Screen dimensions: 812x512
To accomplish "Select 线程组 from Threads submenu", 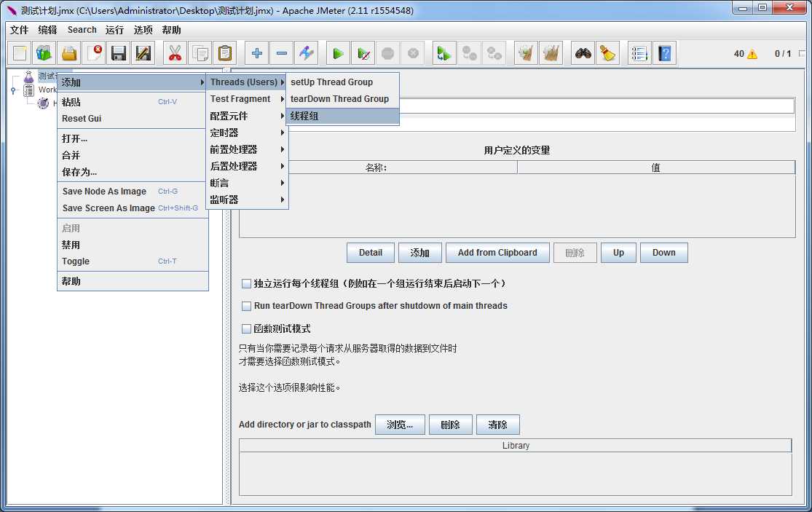I will 343,116.
